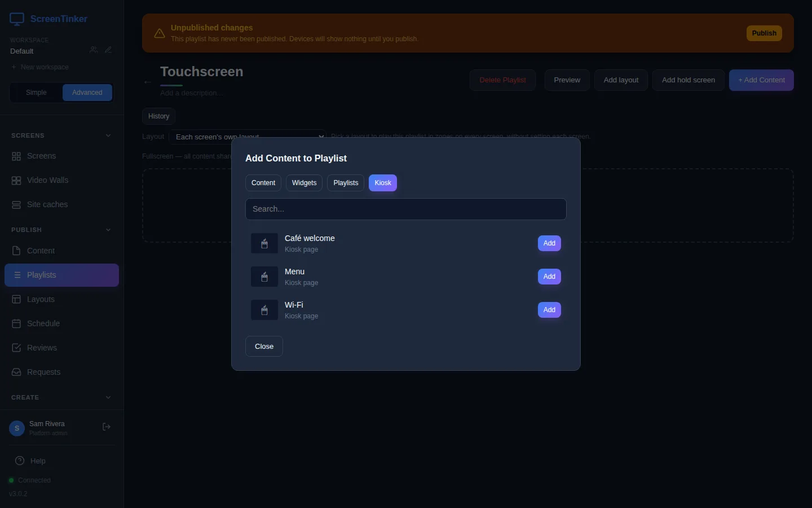Image resolution: width=812 pixels, height=508 pixels.
Task: Add the Menu kiosk page
Action: (x=549, y=277)
